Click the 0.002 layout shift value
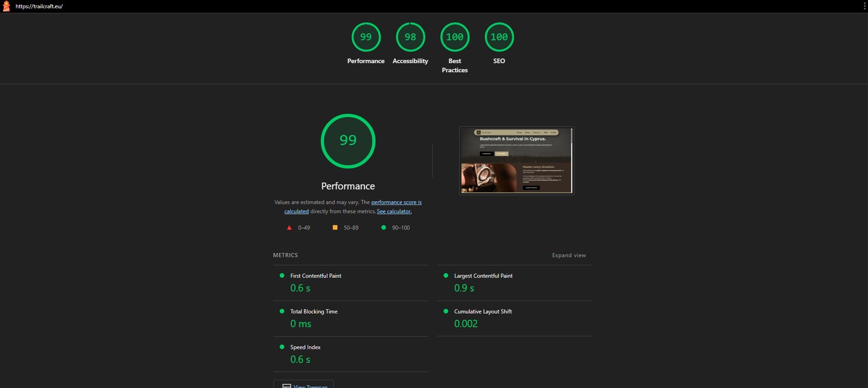The height and width of the screenshot is (388, 868). click(x=466, y=323)
